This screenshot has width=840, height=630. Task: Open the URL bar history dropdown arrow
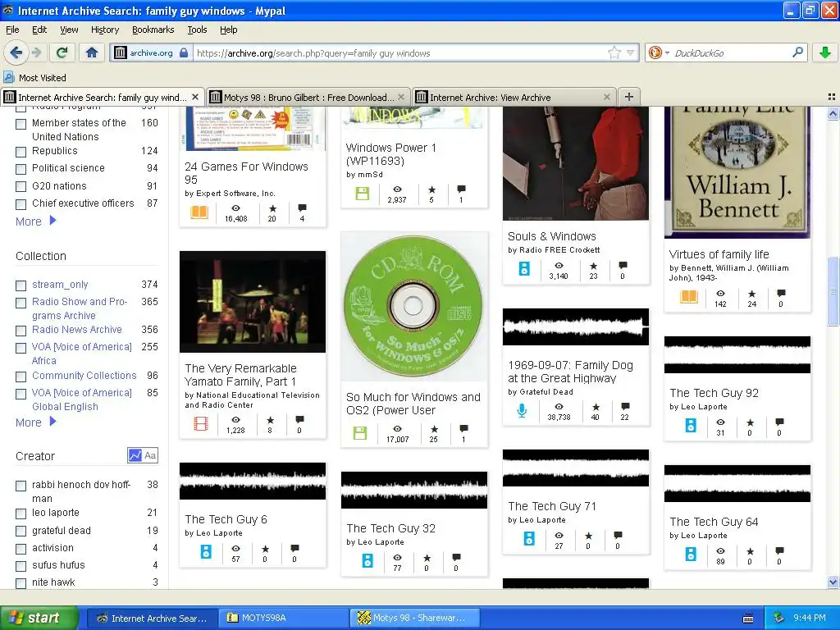(631, 52)
